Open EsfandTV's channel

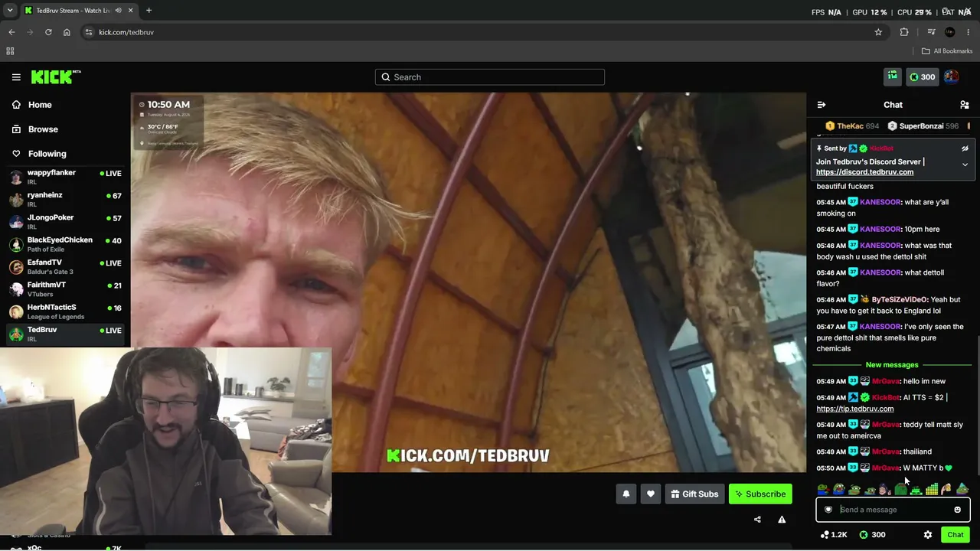65,267
